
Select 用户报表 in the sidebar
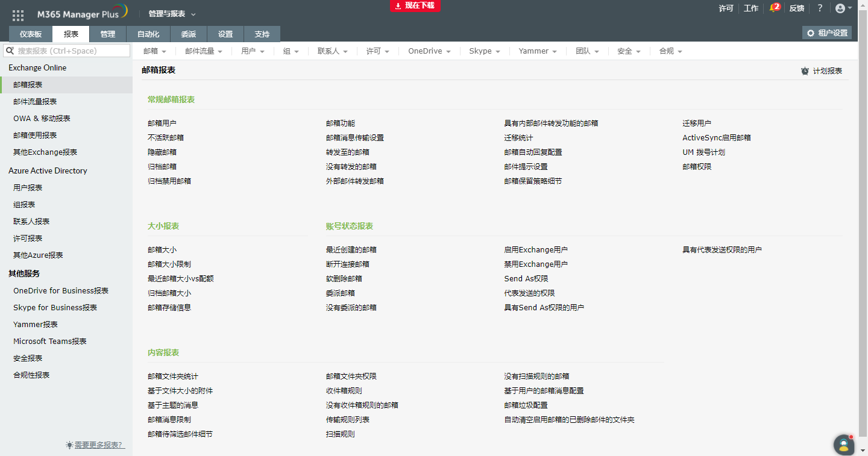[28, 187]
